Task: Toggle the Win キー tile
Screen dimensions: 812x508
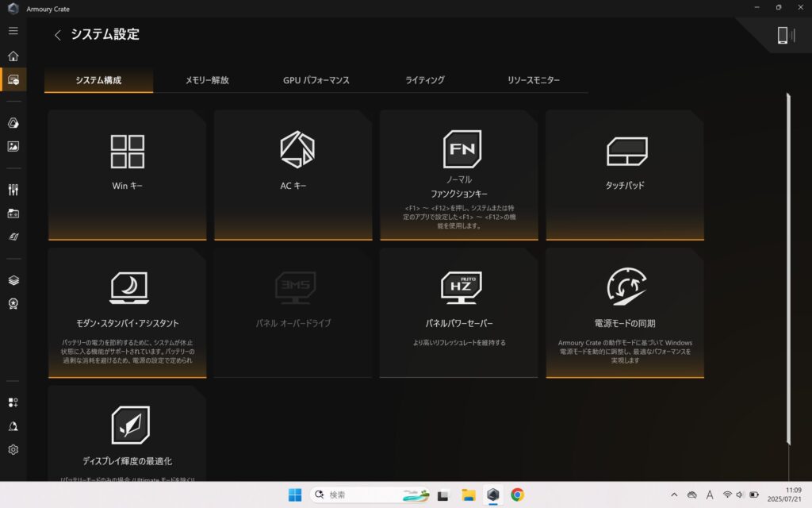Action: [x=127, y=175]
